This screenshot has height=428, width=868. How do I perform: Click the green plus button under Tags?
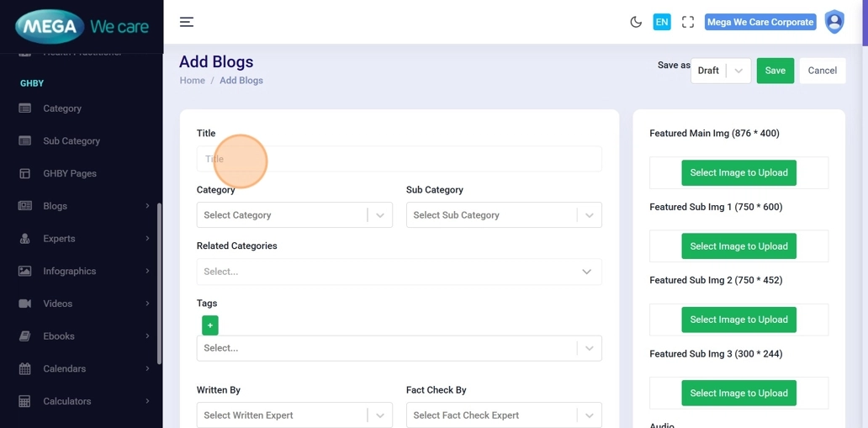click(x=210, y=325)
